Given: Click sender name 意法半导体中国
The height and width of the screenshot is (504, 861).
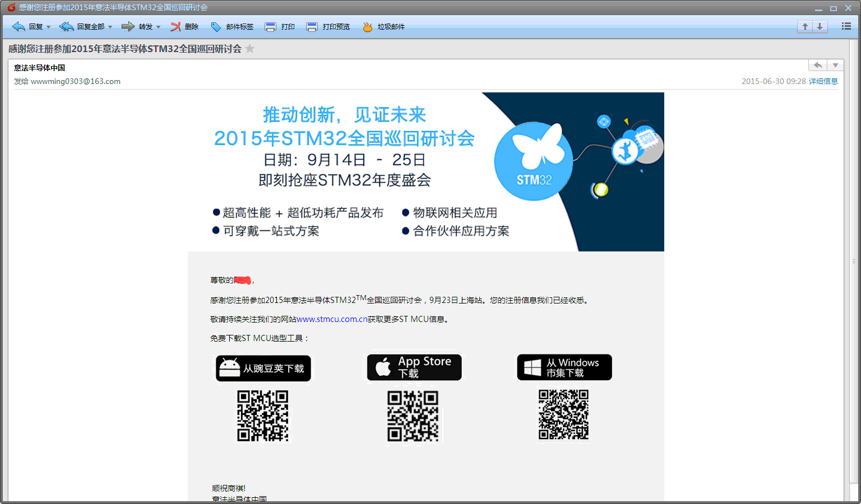Looking at the screenshot, I should (x=39, y=68).
